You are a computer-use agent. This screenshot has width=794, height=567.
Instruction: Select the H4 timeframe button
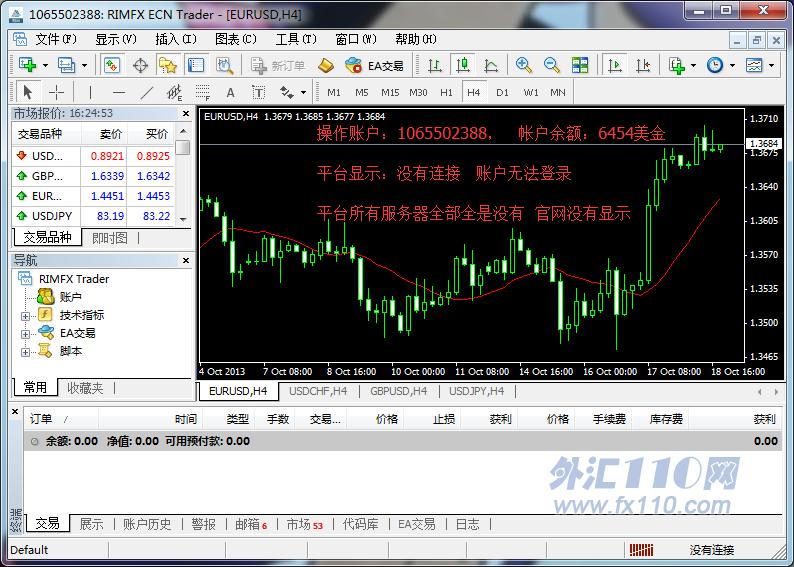pos(474,92)
